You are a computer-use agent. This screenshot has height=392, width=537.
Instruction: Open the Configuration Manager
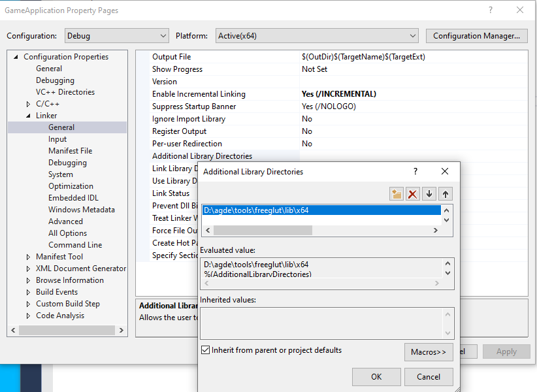tap(476, 35)
